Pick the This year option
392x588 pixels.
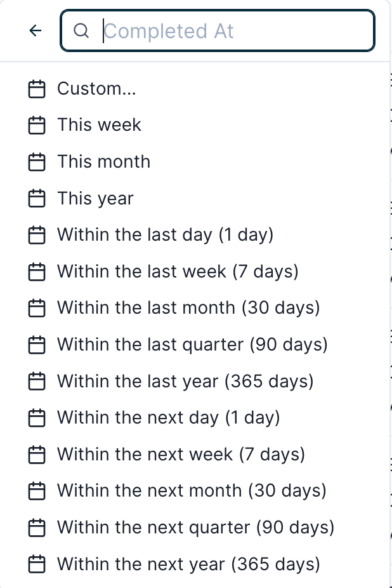95,199
